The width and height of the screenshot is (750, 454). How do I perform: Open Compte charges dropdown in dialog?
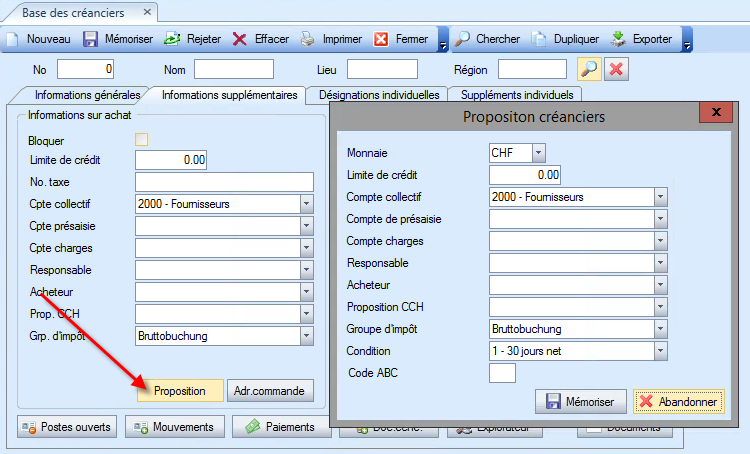[x=660, y=241]
